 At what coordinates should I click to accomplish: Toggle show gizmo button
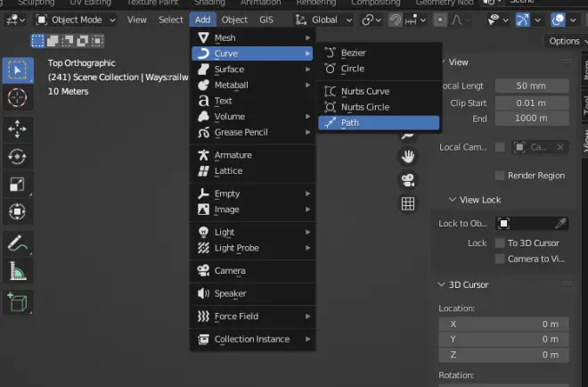[522, 20]
